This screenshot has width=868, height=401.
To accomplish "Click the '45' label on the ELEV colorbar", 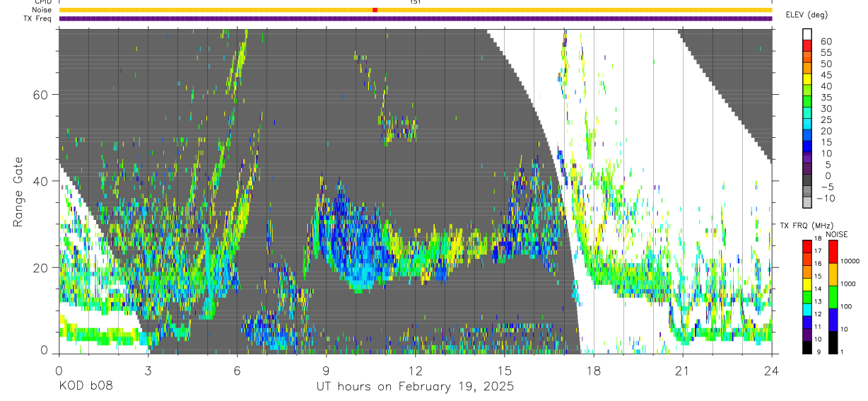I will pos(826,75).
